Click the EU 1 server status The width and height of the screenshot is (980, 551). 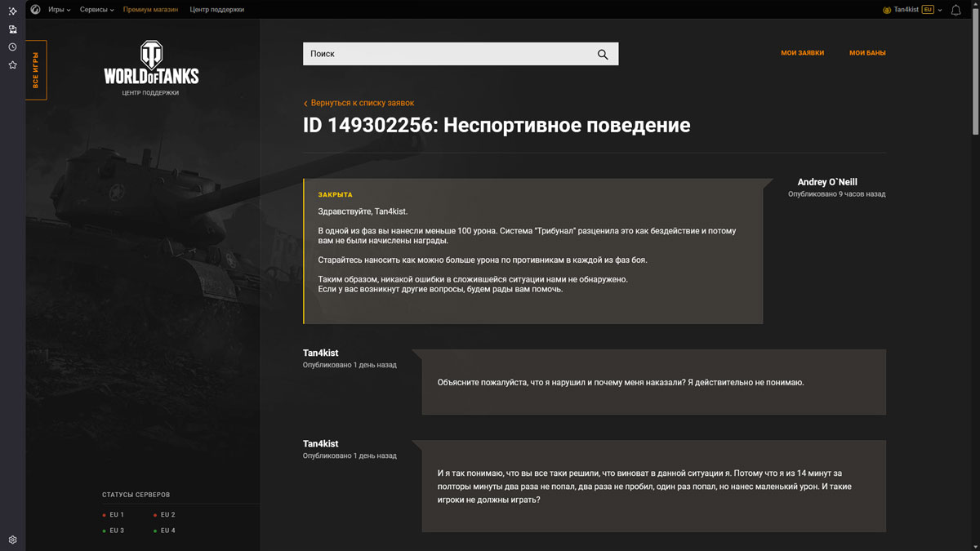(114, 515)
